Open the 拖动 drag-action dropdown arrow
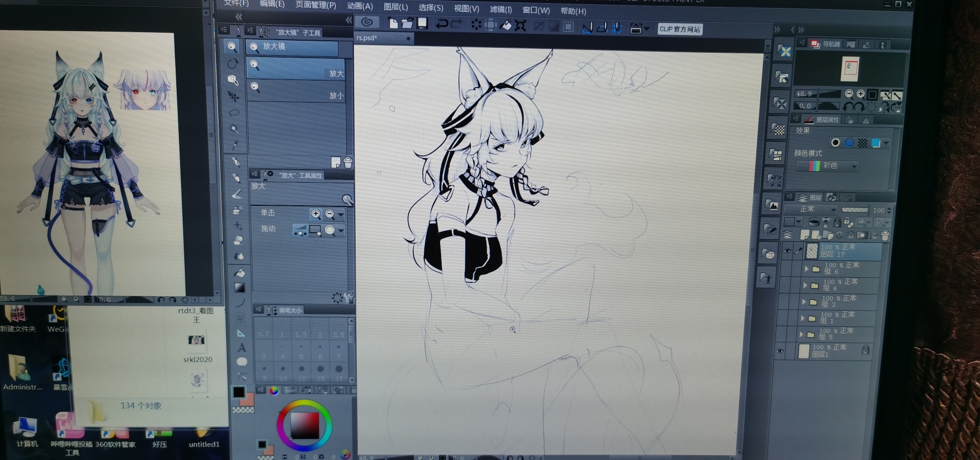980x460 pixels. pos(341,231)
